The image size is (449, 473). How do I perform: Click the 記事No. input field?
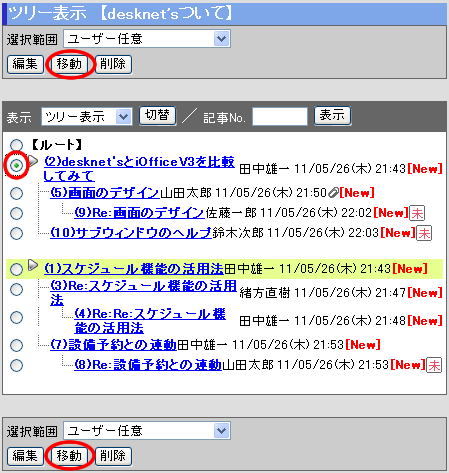pyautogui.click(x=280, y=116)
